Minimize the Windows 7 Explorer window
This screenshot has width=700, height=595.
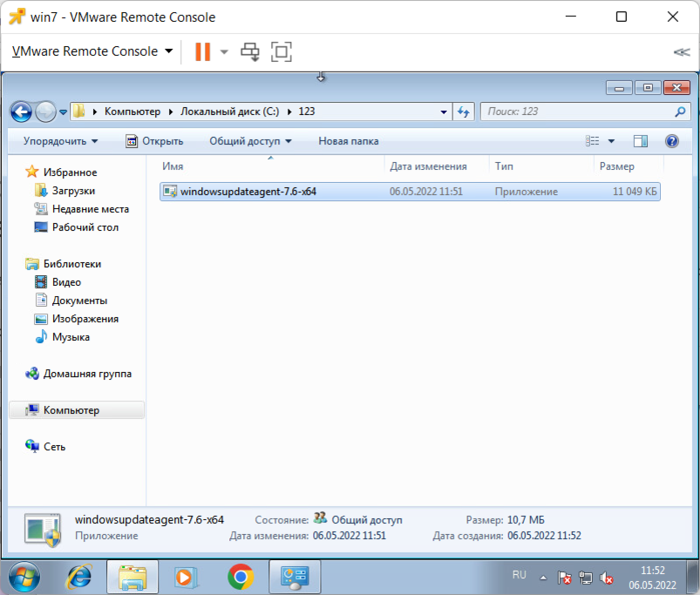coord(619,88)
